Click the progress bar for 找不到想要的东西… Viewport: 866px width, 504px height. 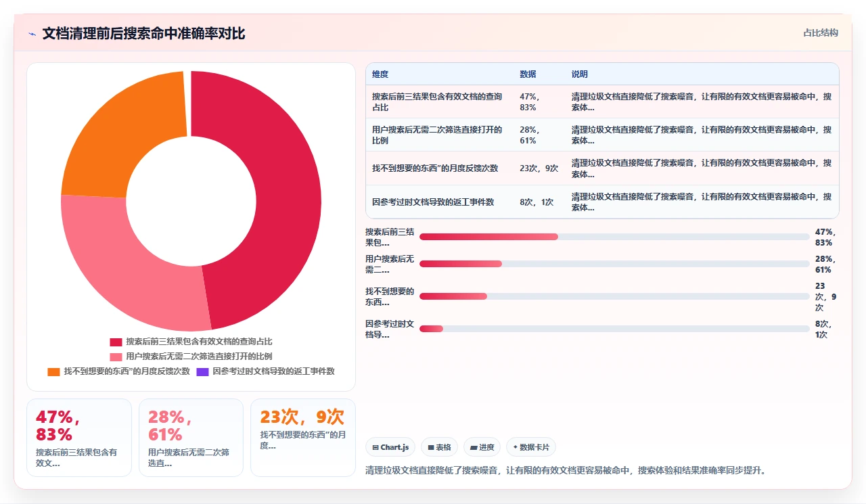point(614,296)
